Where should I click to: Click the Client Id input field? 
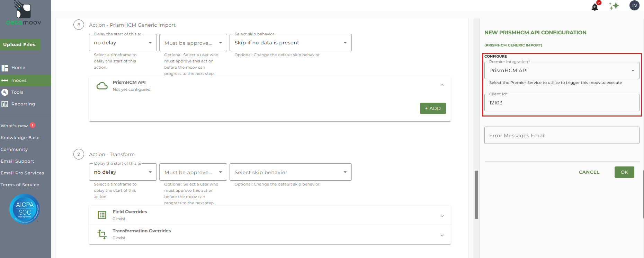(562, 103)
